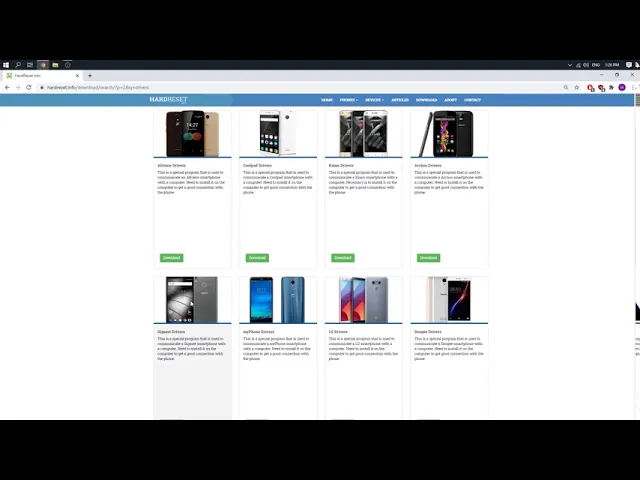This screenshot has width=640, height=480.
Task: Open the Extensions puzzle icon
Action: point(611,87)
